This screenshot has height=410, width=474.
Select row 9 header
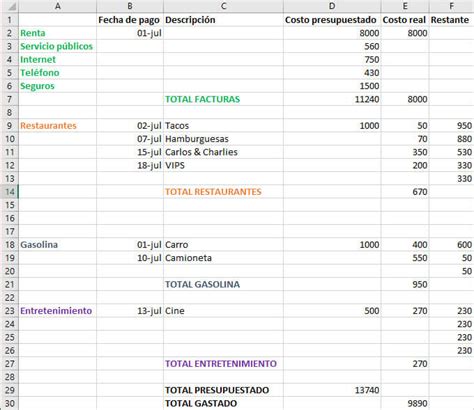pyautogui.click(x=9, y=125)
